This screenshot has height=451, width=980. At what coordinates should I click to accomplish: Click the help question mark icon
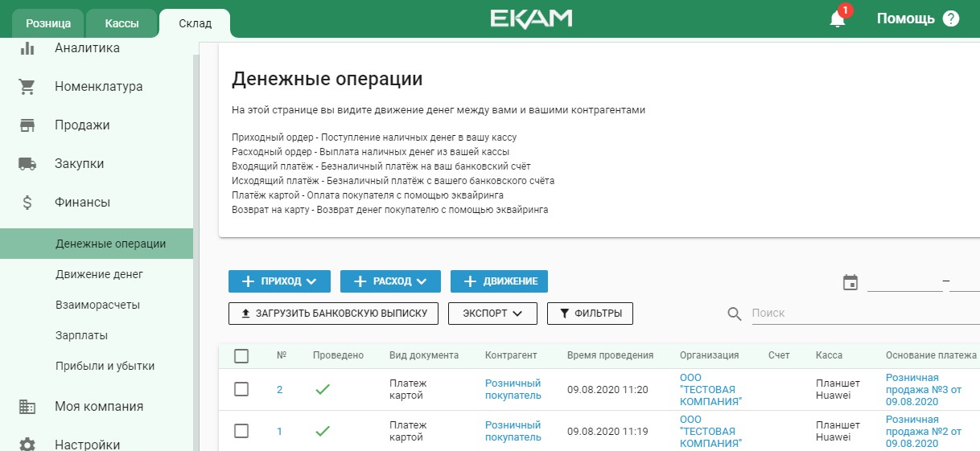tap(951, 18)
